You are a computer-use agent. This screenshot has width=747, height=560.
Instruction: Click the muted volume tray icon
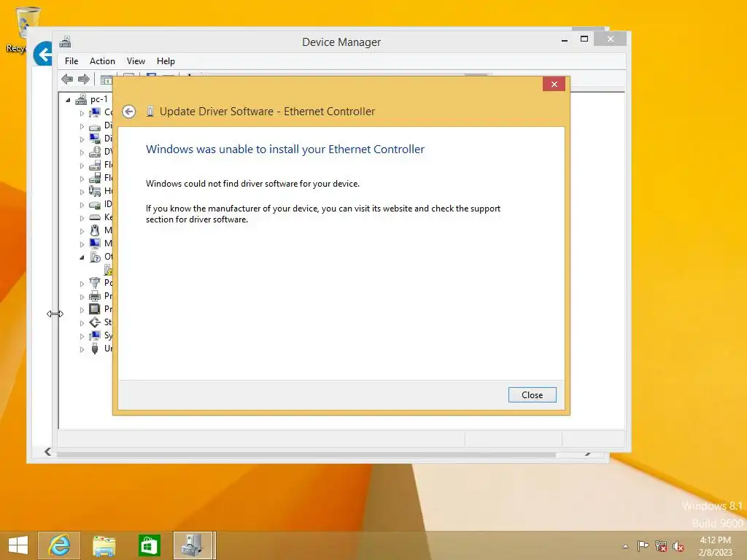[x=678, y=546]
